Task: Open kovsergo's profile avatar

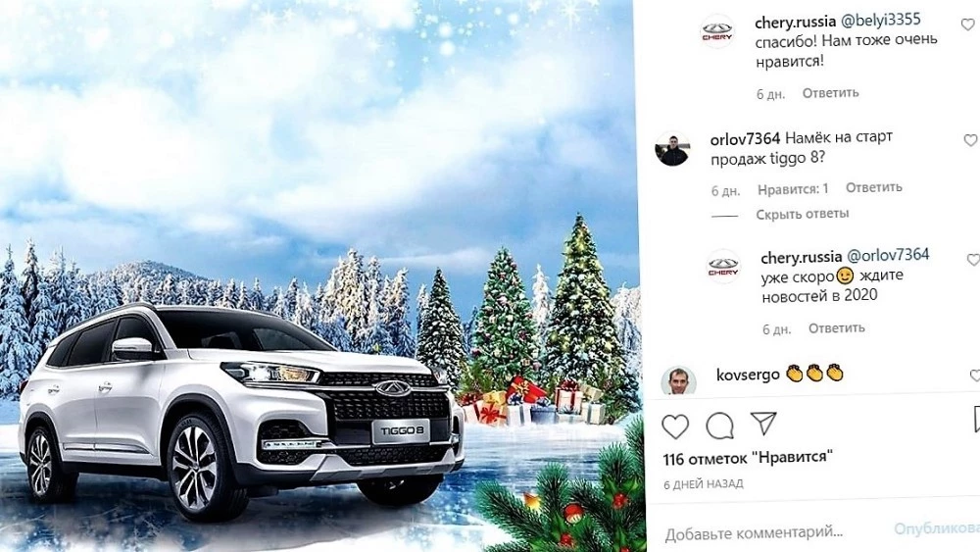Action: [679, 380]
